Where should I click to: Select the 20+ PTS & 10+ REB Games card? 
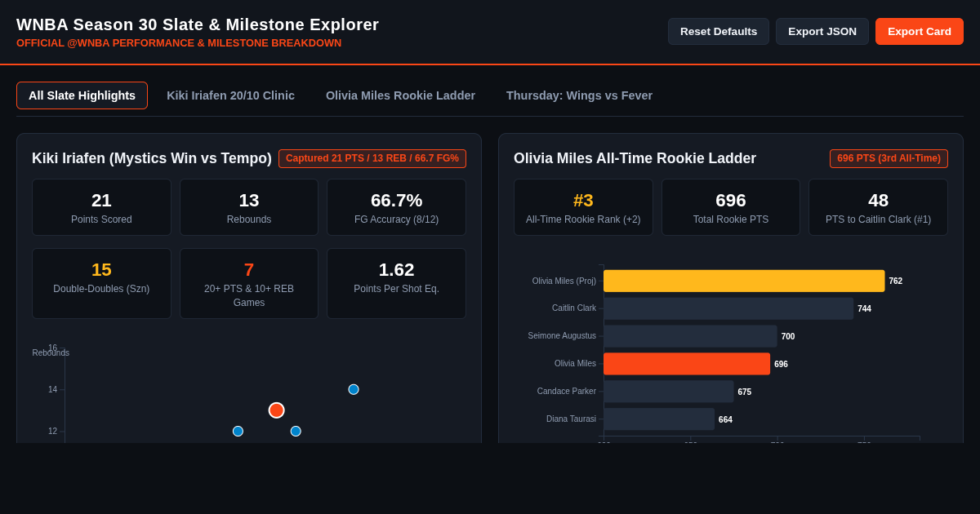click(x=249, y=283)
